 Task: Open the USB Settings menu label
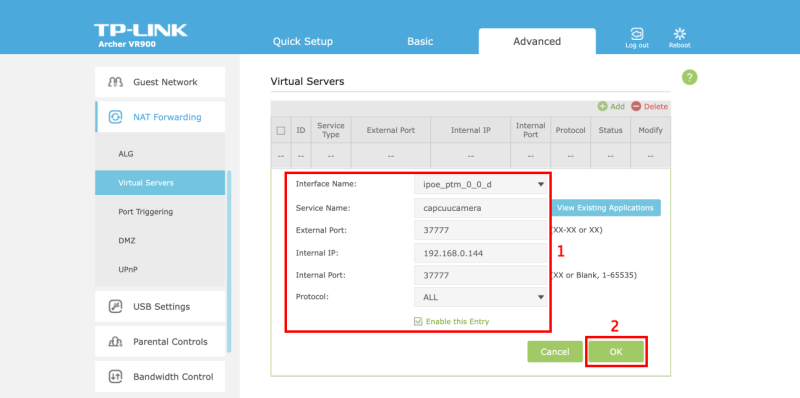pyautogui.click(x=161, y=307)
